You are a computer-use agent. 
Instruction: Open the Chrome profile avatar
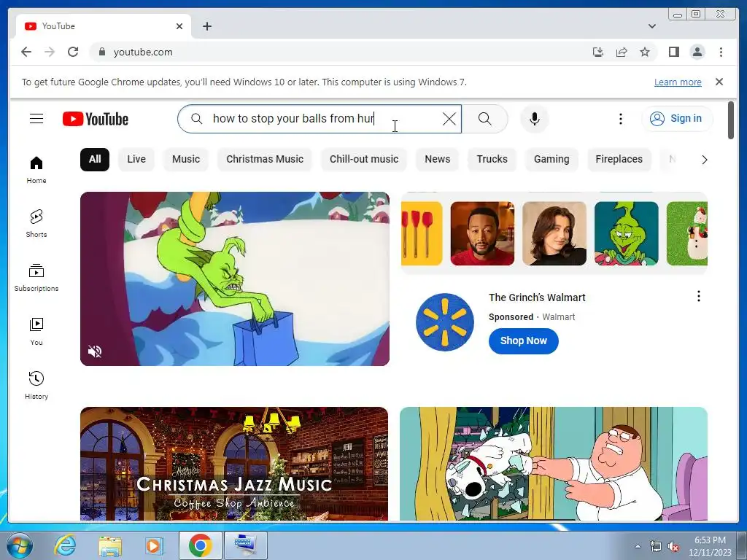(x=697, y=52)
